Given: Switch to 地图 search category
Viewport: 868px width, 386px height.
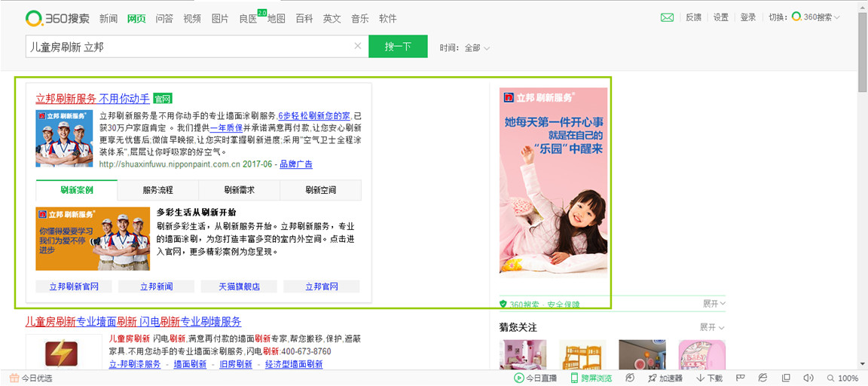Looking at the screenshot, I should point(277,19).
